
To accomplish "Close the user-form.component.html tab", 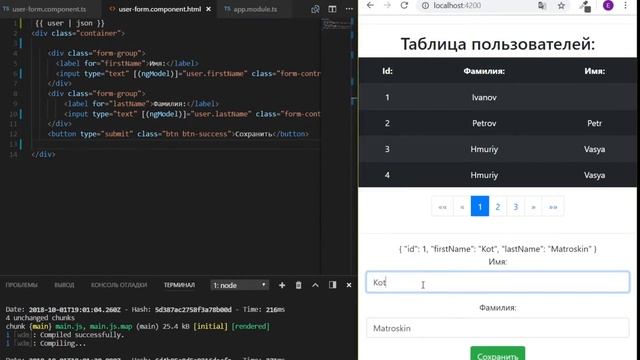I will point(209,9).
